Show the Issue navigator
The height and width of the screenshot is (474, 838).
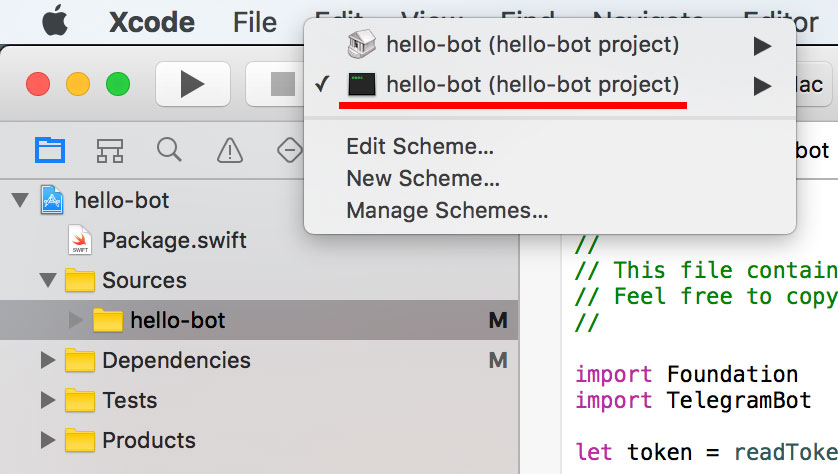(x=230, y=150)
